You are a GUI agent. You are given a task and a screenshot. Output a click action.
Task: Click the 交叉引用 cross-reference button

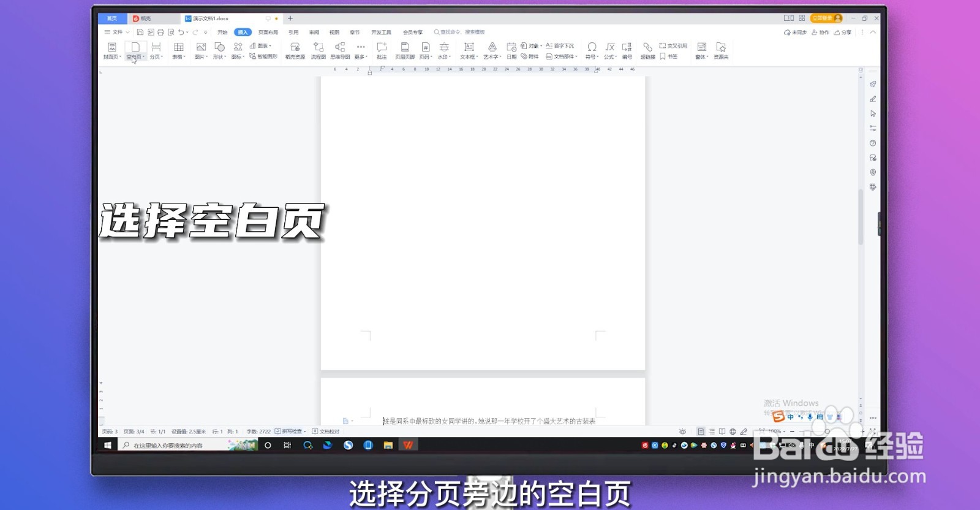click(673, 46)
